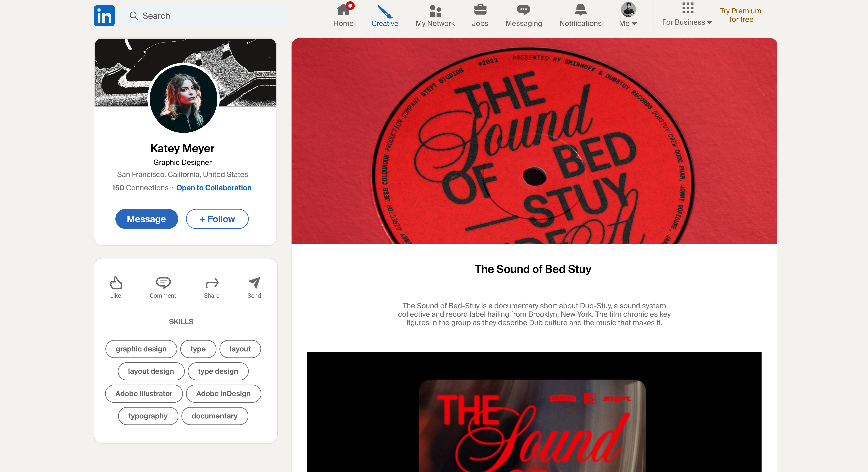This screenshot has height=472, width=868.
Task: Click Try Premium for free link
Action: (741, 15)
